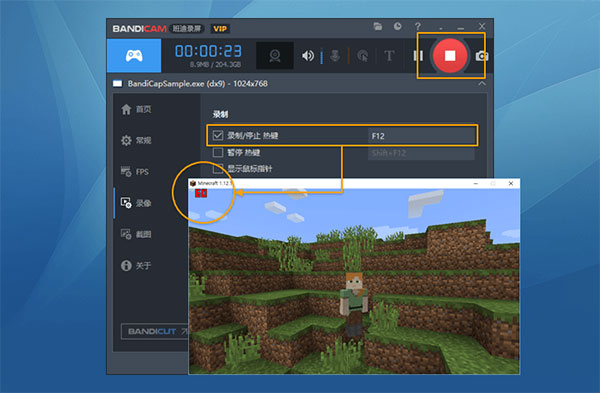Open help with the question mark icon

[417, 26]
